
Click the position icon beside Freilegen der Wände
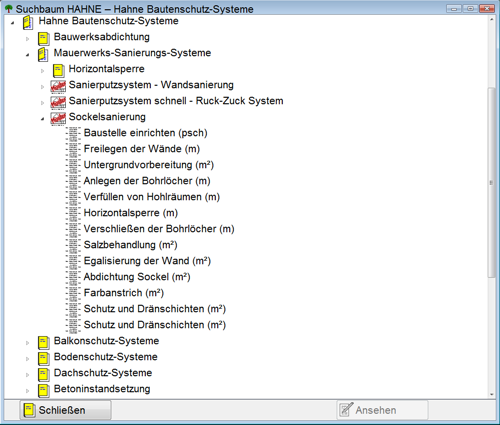pyautogui.click(x=73, y=149)
